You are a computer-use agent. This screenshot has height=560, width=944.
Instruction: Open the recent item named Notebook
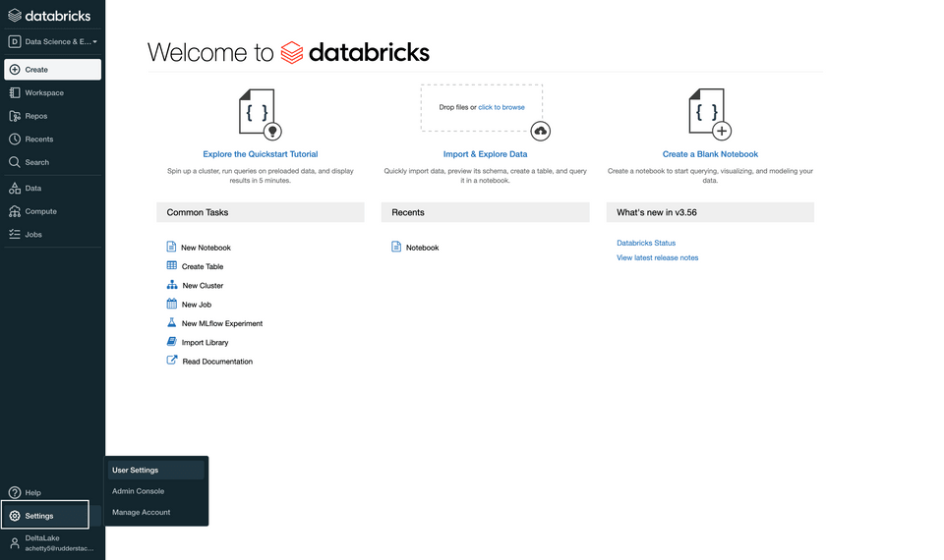coord(423,248)
